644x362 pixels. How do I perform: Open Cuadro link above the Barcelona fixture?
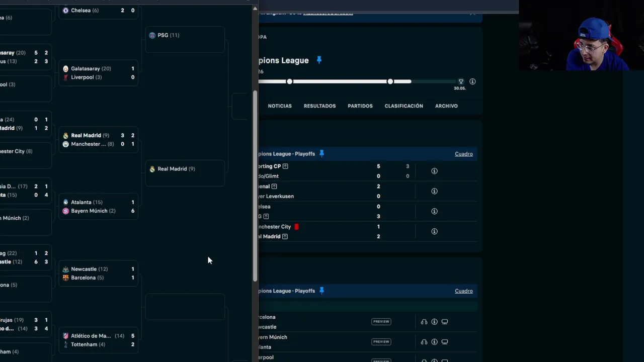click(x=464, y=291)
